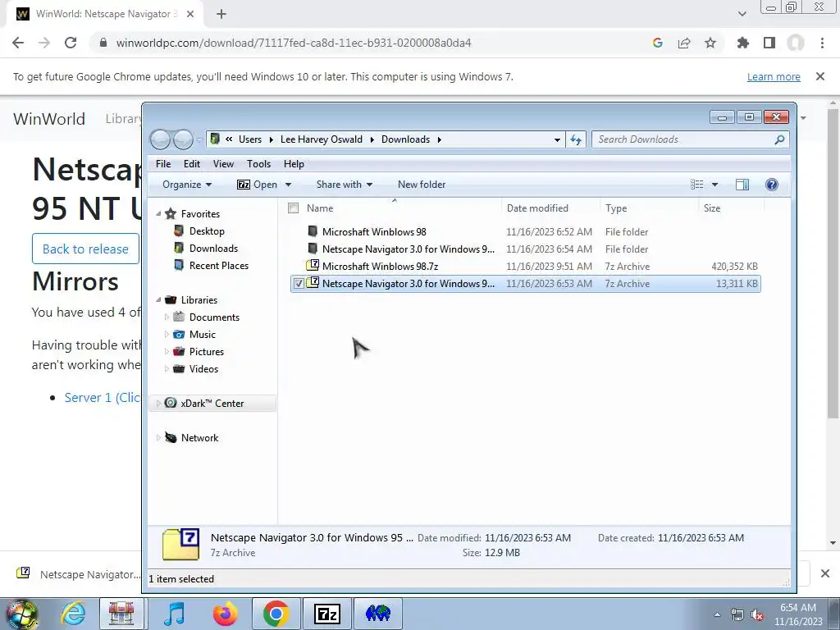This screenshot has width=840, height=630.
Task: Launch Internet Explorer from the taskbar
Action: (x=73, y=614)
